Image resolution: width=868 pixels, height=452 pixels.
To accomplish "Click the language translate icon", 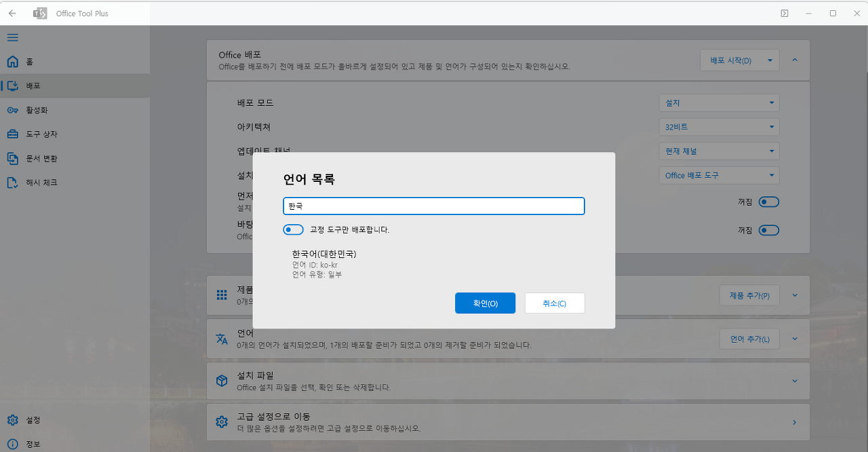I will 222,339.
